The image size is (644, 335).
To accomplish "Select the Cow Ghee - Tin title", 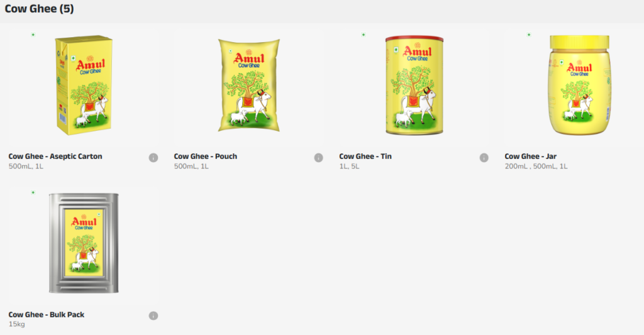I will point(365,157).
